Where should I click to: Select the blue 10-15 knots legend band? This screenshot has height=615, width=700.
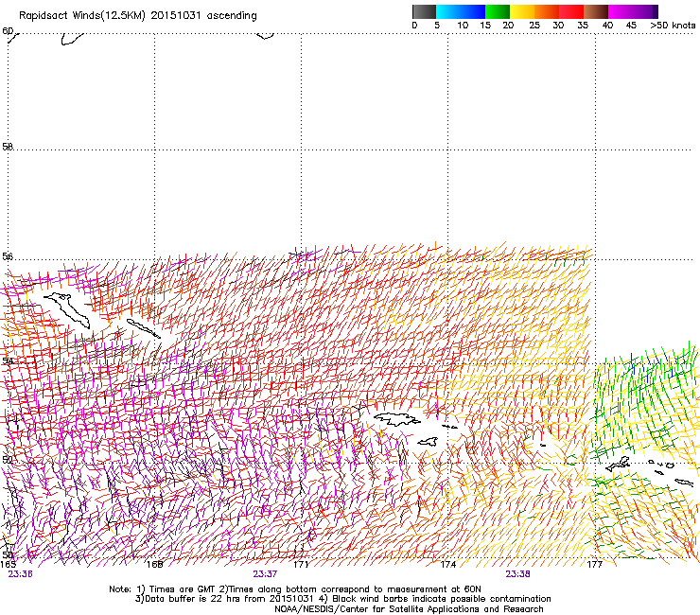point(472,11)
